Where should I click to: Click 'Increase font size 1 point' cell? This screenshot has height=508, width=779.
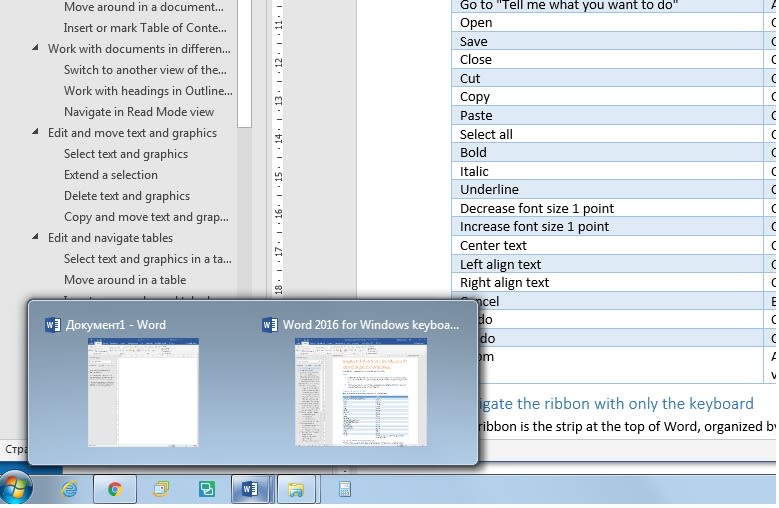pyautogui.click(x=607, y=227)
